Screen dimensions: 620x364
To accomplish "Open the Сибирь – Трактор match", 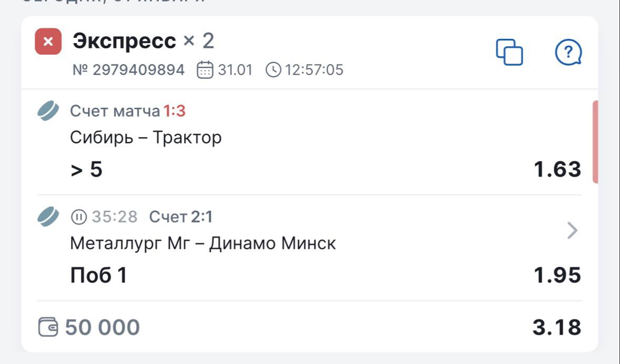I will click(x=146, y=138).
